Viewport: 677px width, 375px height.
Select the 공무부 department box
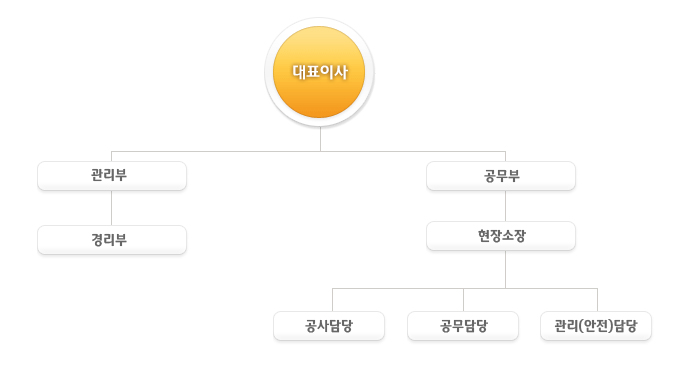[x=501, y=176]
